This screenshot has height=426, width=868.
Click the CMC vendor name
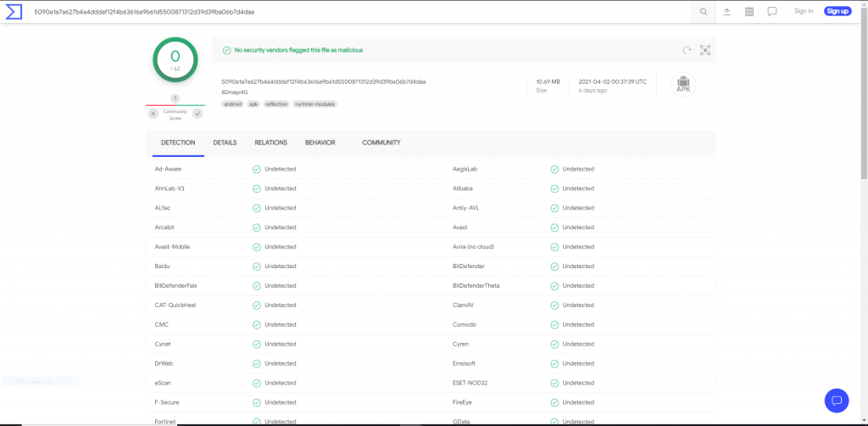click(162, 325)
